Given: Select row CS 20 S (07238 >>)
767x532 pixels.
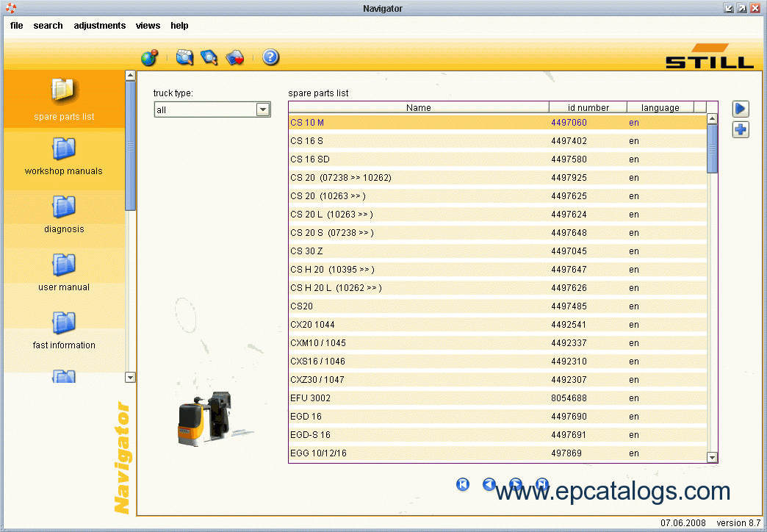Looking at the screenshot, I should pos(497,232).
